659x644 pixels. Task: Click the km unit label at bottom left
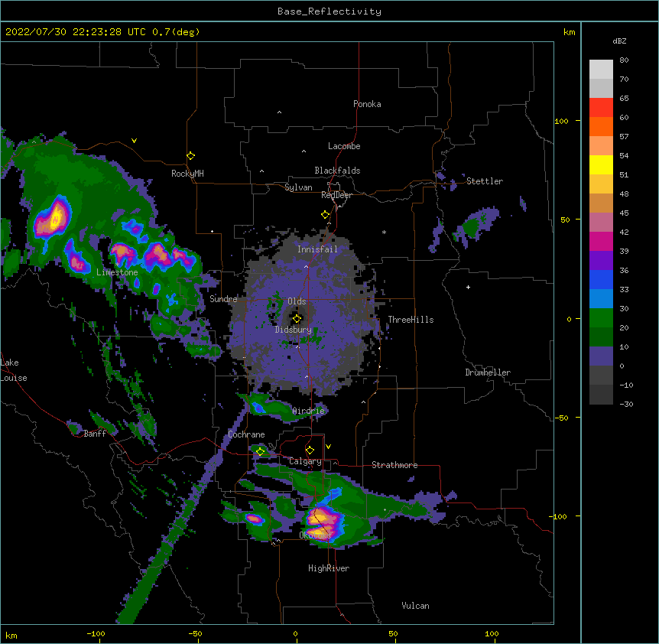pyautogui.click(x=11, y=636)
